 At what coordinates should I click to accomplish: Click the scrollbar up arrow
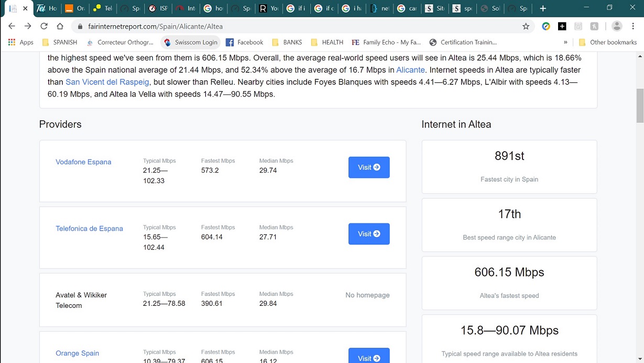point(640,56)
